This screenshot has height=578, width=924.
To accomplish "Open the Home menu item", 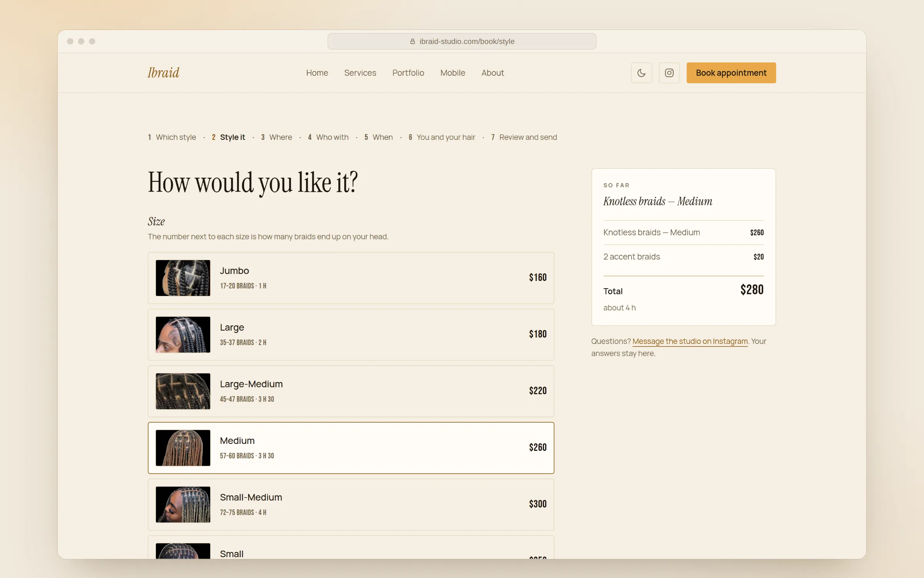I will click(317, 73).
